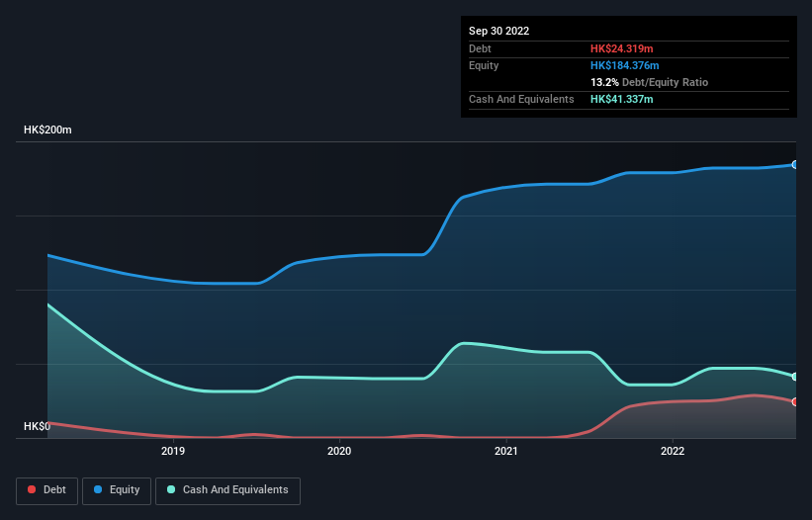
Task: Select the Equity endpoint marker on the blue line
Action: click(x=795, y=164)
